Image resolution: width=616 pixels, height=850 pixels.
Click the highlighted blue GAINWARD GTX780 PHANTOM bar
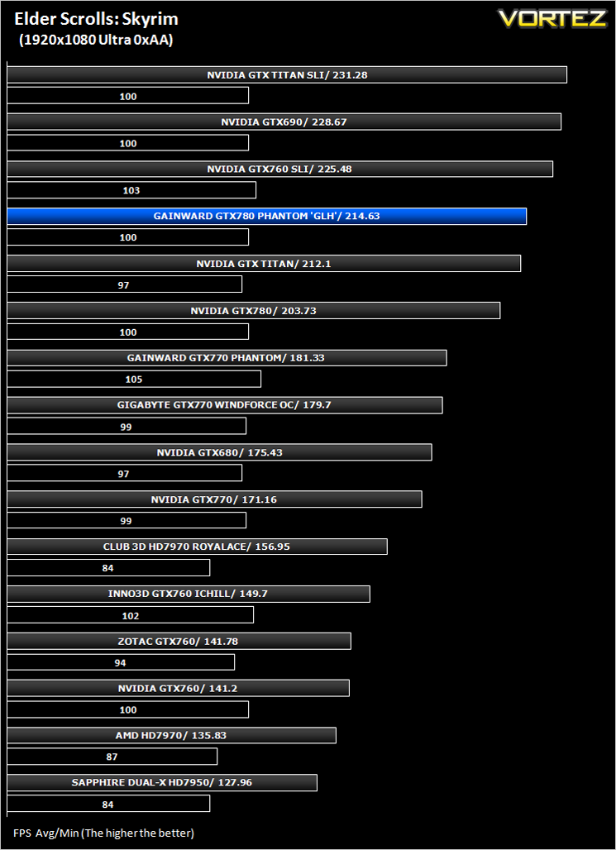tap(267, 216)
